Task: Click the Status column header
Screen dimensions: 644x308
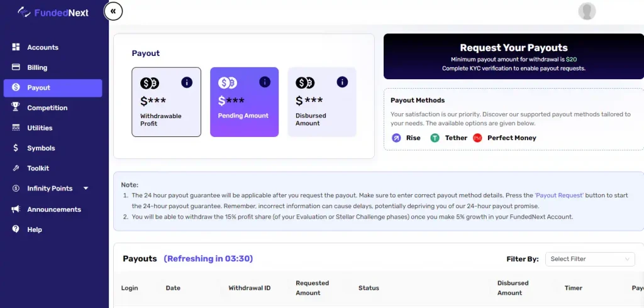Action: click(x=369, y=288)
